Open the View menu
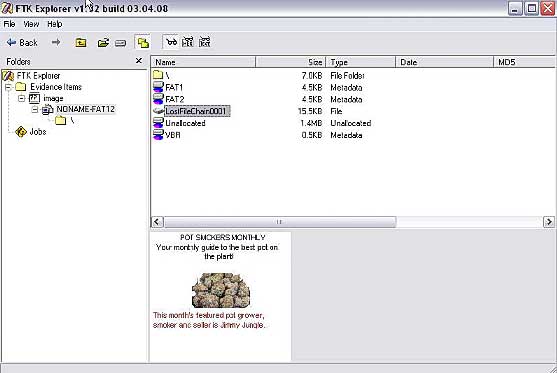557x373 pixels. pyautogui.click(x=31, y=24)
